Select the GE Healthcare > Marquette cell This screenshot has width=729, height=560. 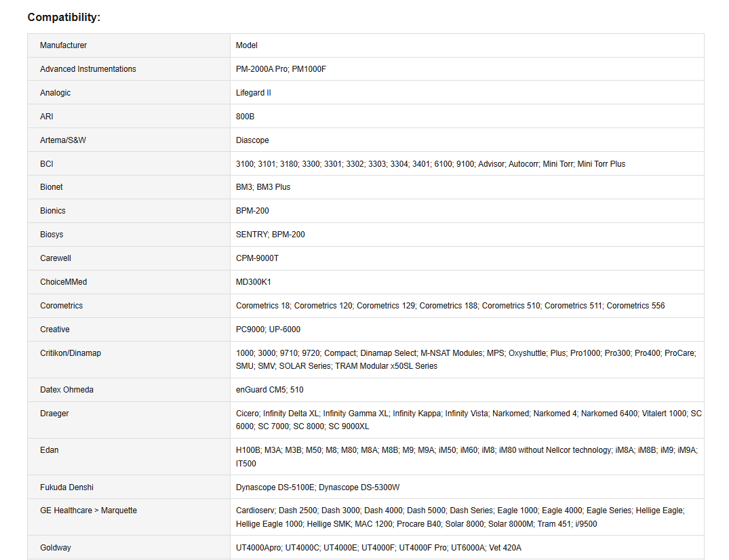point(88,511)
